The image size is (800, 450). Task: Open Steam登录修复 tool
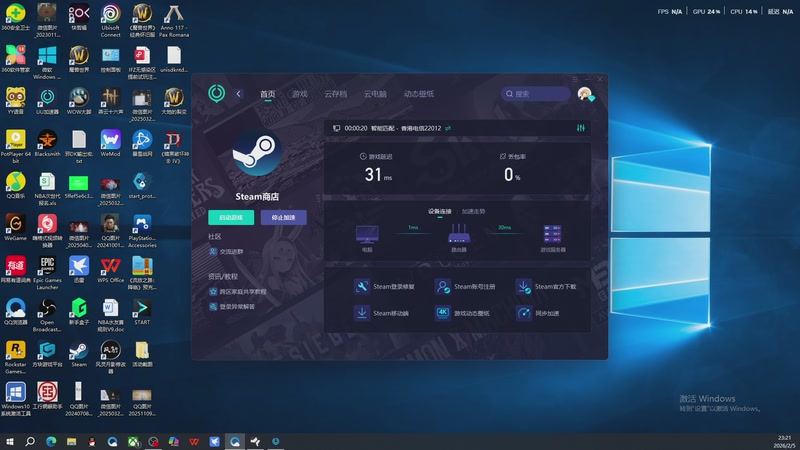click(x=384, y=287)
